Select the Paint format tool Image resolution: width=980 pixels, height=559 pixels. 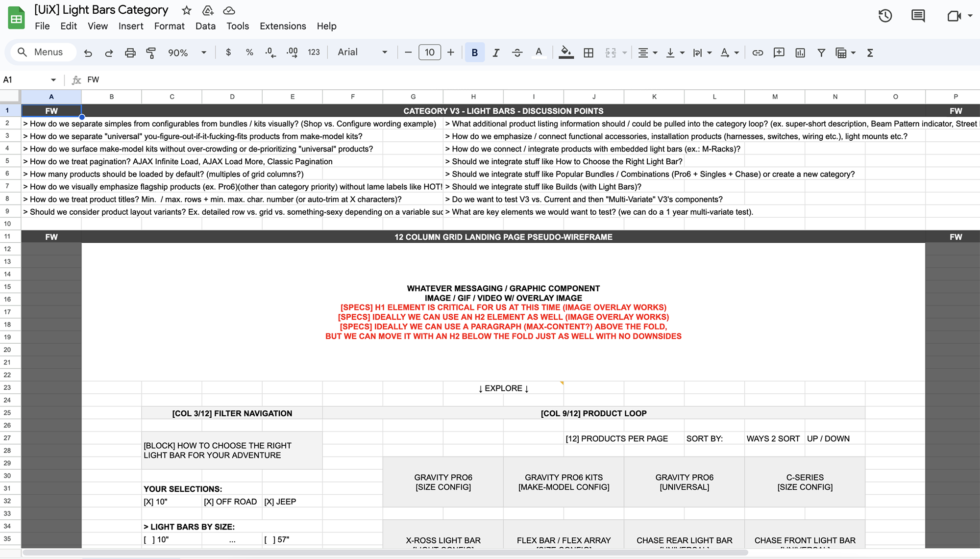point(151,52)
